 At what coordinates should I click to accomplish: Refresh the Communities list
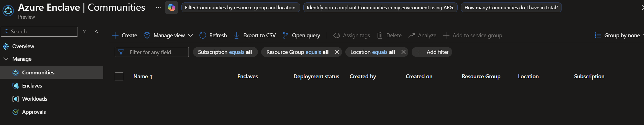tap(213, 35)
